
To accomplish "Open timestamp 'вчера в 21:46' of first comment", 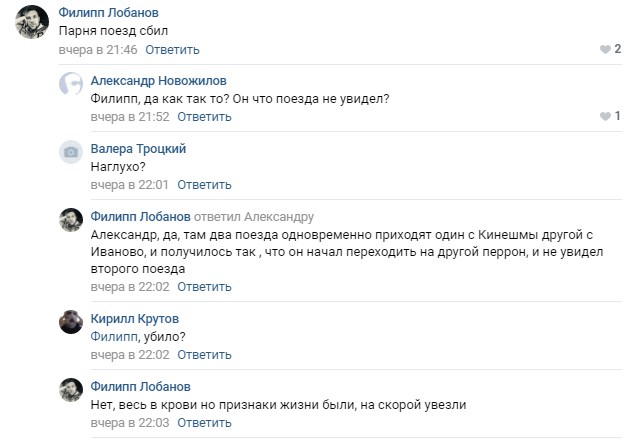I will click(98, 50).
